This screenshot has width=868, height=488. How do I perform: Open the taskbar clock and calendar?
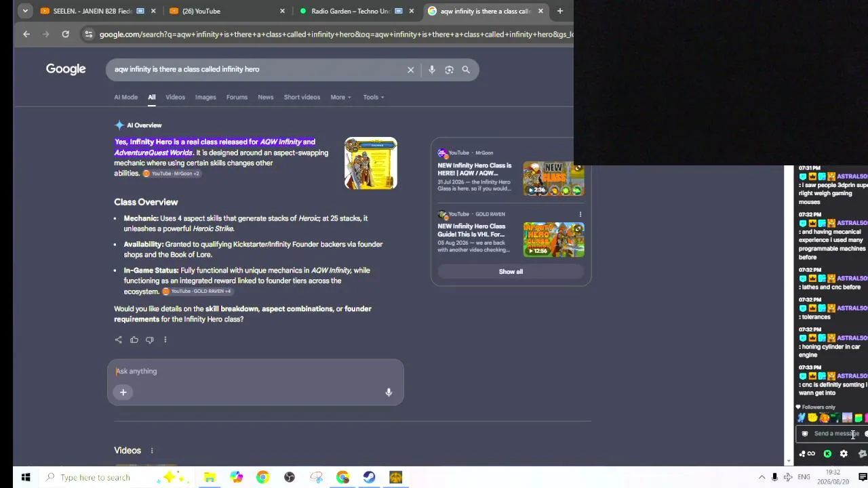pos(833,477)
